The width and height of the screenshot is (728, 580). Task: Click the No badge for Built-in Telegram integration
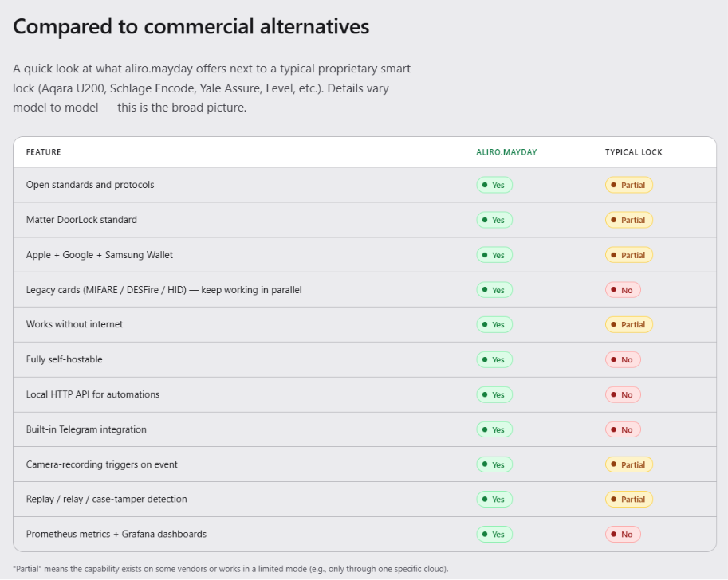(623, 429)
